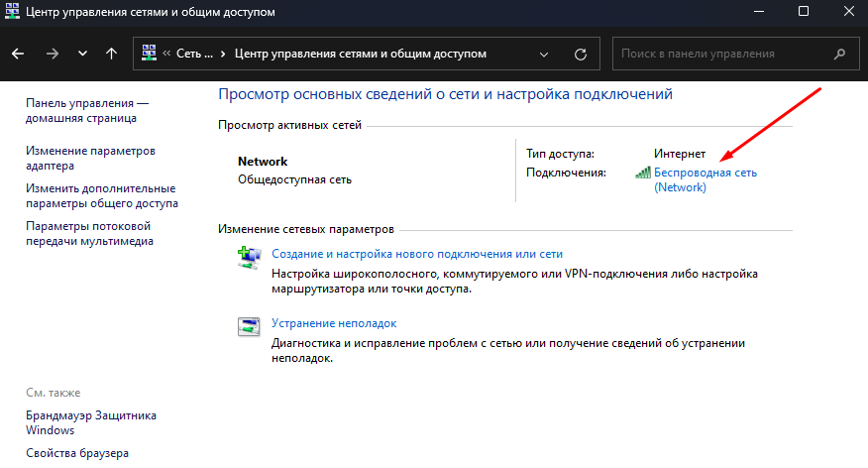Click the Wi-Fi signal bars icon
This screenshot has width=868, height=468.
point(643,173)
